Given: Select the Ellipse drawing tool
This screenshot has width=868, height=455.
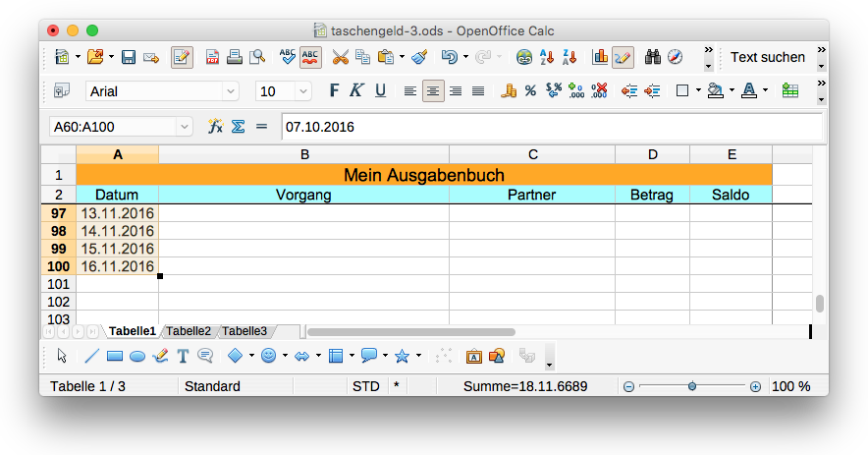Looking at the screenshot, I should (137, 357).
